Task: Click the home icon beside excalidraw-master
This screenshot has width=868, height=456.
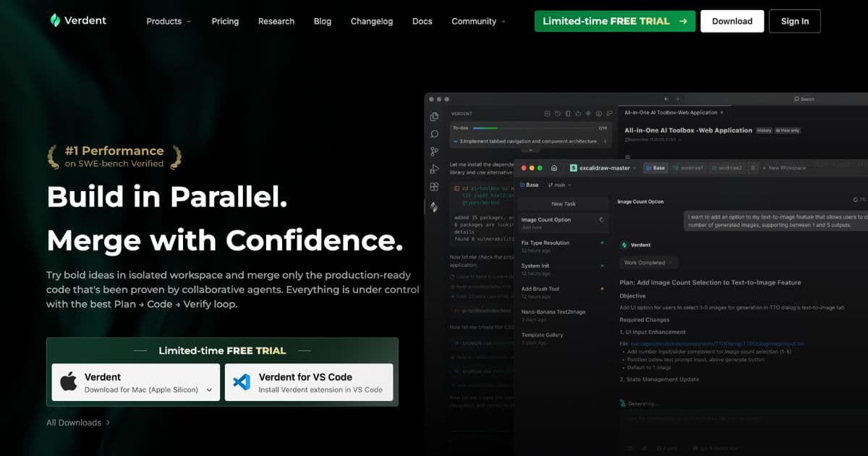Action: pos(554,168)
